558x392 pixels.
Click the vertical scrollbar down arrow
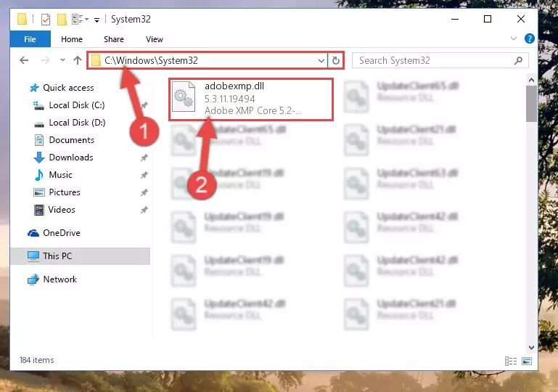click(x=531, y=347)
